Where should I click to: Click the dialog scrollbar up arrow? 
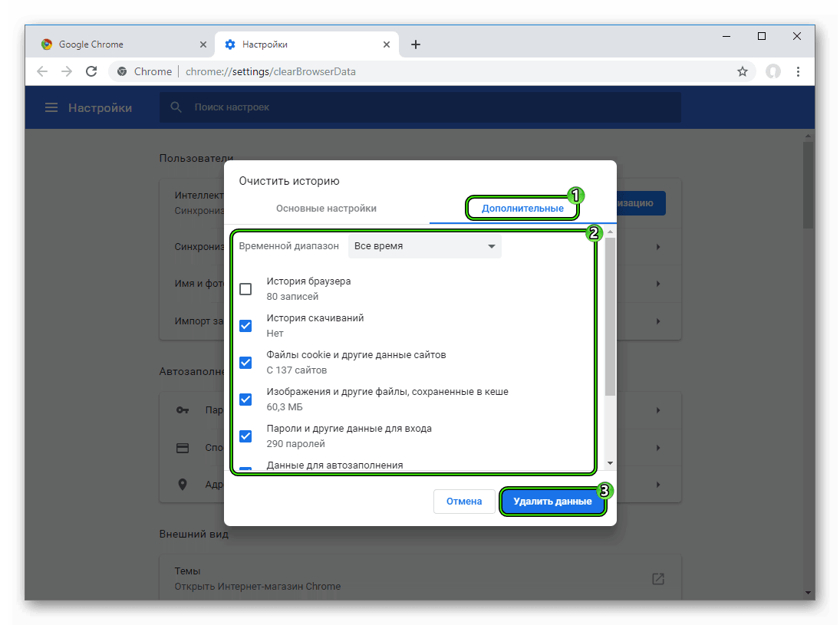coord(610,232)
